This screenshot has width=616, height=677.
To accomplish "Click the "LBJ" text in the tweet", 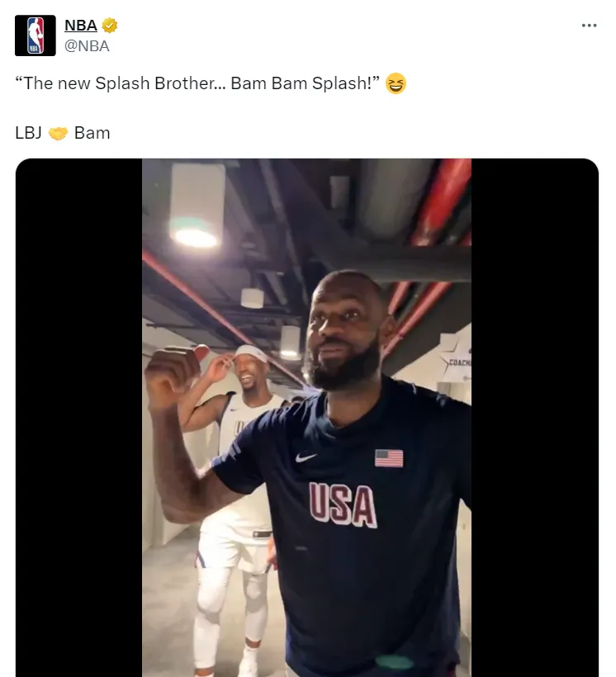I will 28,133.
